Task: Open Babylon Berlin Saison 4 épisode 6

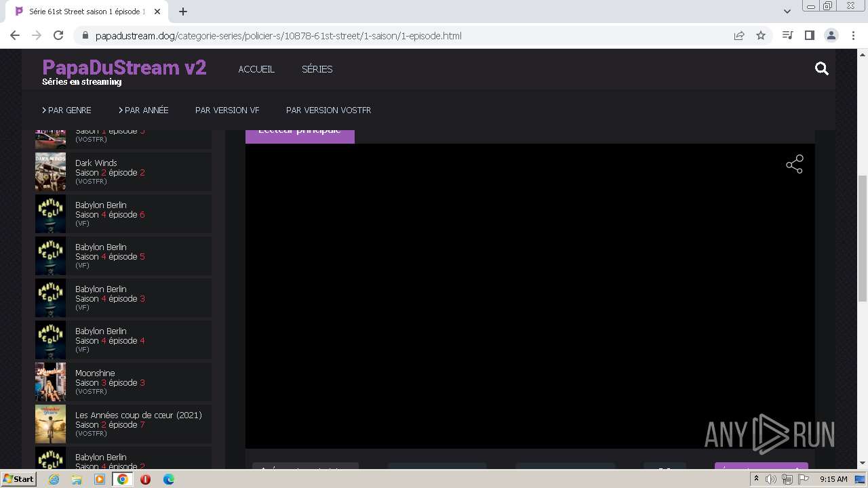Action: tap(123, 213)
